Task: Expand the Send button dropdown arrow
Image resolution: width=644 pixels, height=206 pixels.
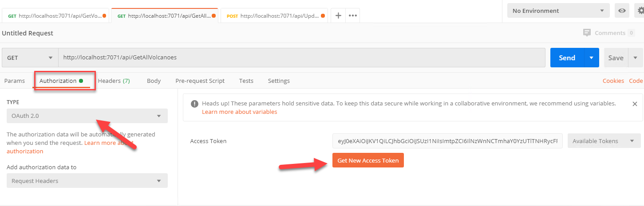Action: tap(591, 58)
